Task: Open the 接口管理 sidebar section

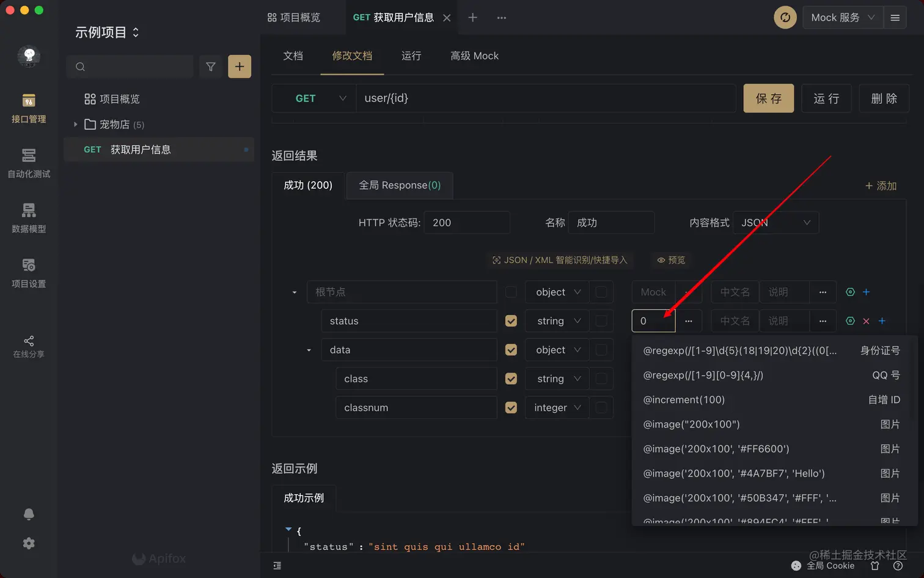Action: tap(29, 108)
